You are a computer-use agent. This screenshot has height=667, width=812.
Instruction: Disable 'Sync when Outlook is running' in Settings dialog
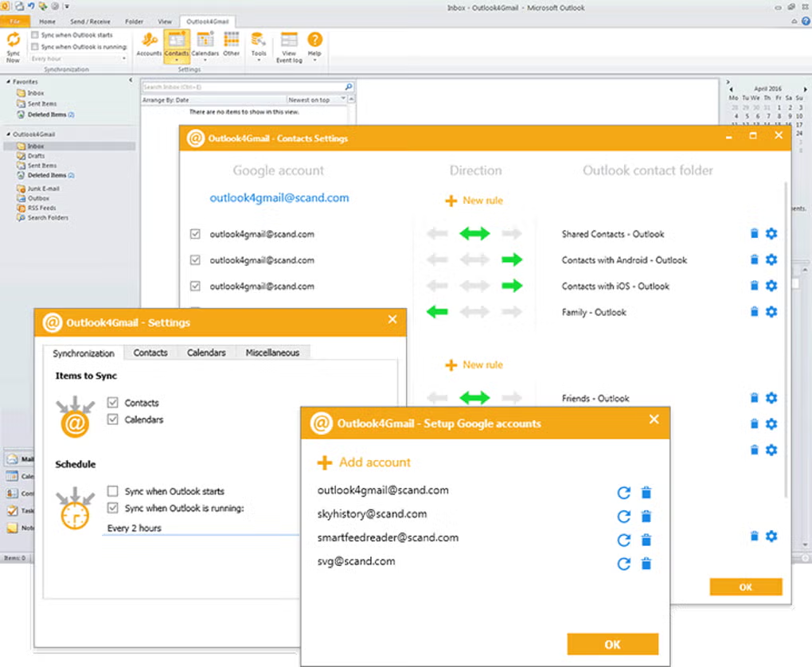[113, 508]
